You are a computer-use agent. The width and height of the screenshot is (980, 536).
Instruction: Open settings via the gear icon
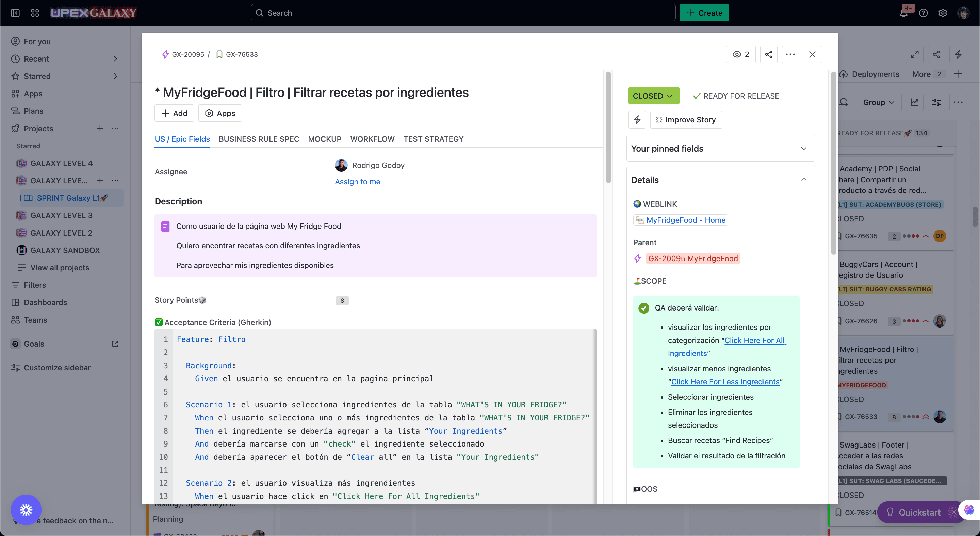[942, 13]
